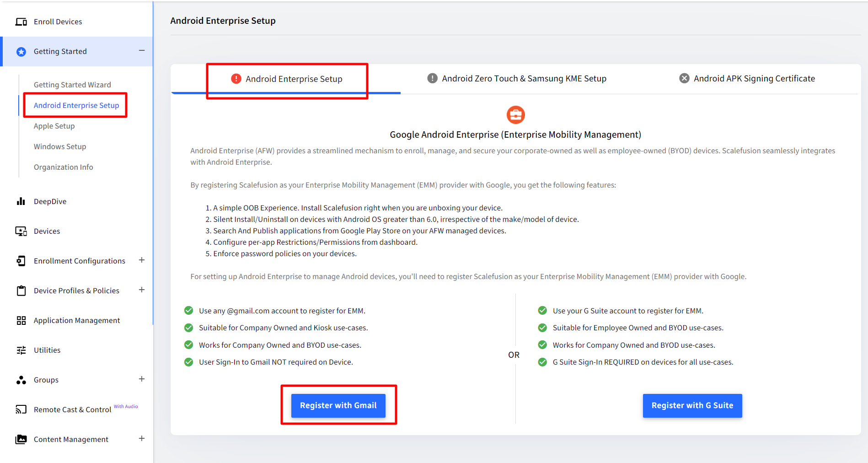This screenshot has width=868, height=463.
Task: Open Apple Setup in sidebar
Action: (x=54, y=126)
